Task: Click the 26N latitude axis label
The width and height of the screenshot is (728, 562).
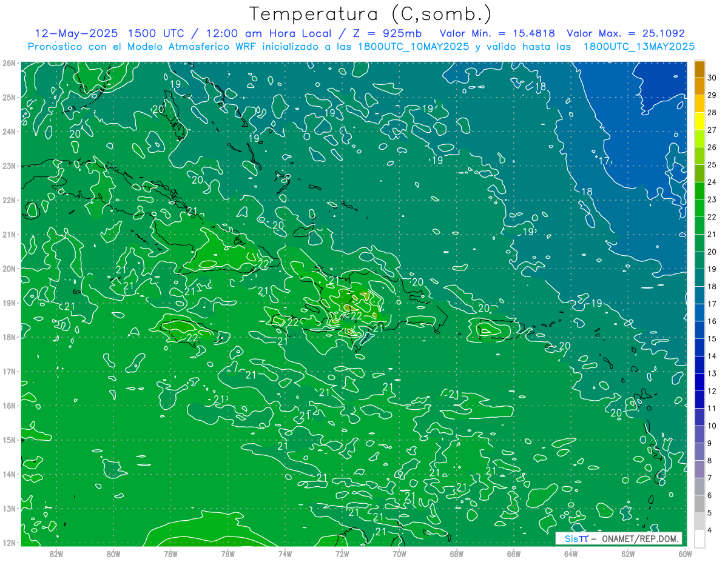Action: coord(9,63)
